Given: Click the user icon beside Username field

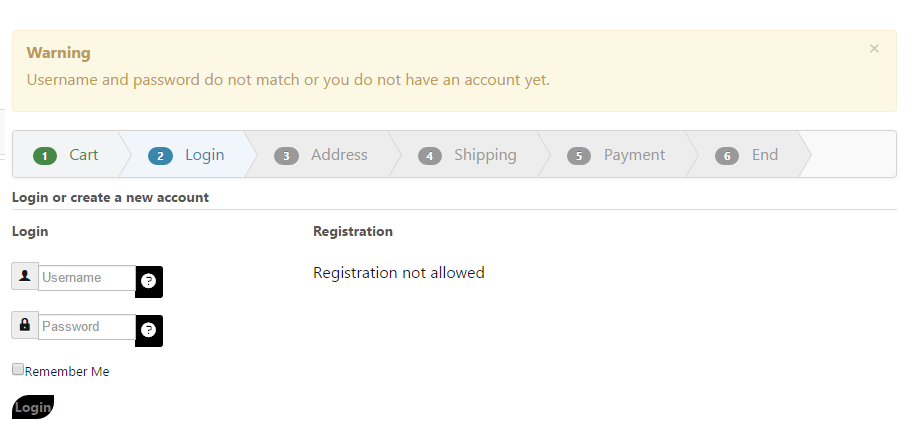Looking at the screenshot, I should (25, 276).
